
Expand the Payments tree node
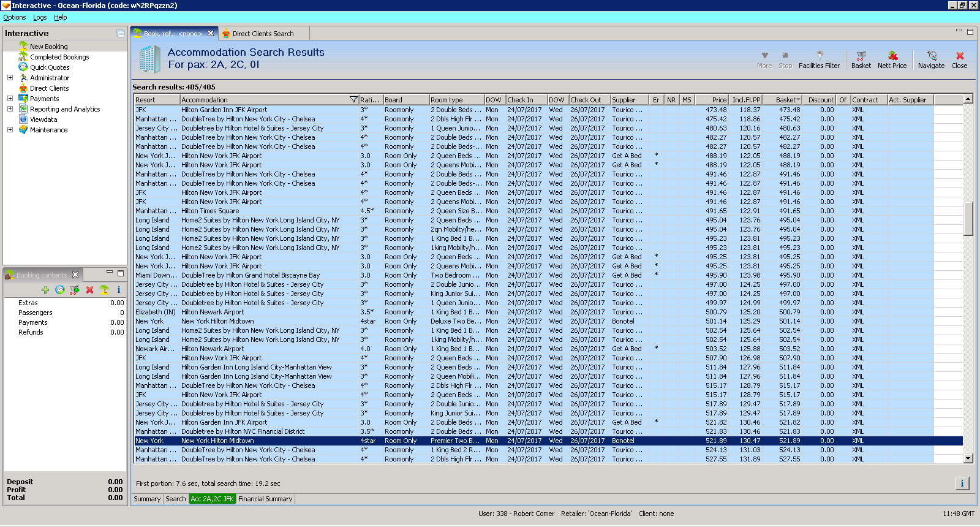tap(10, 98)
